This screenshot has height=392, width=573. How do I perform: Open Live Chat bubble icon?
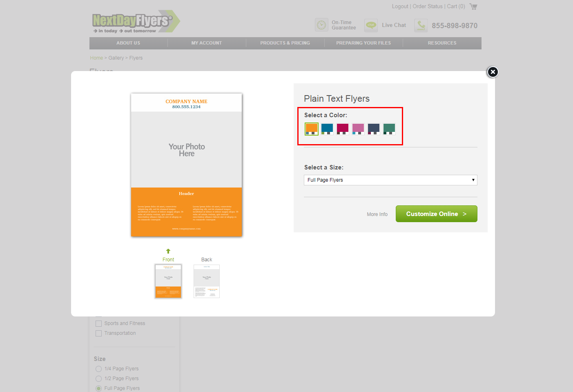[x=371, y=25]
